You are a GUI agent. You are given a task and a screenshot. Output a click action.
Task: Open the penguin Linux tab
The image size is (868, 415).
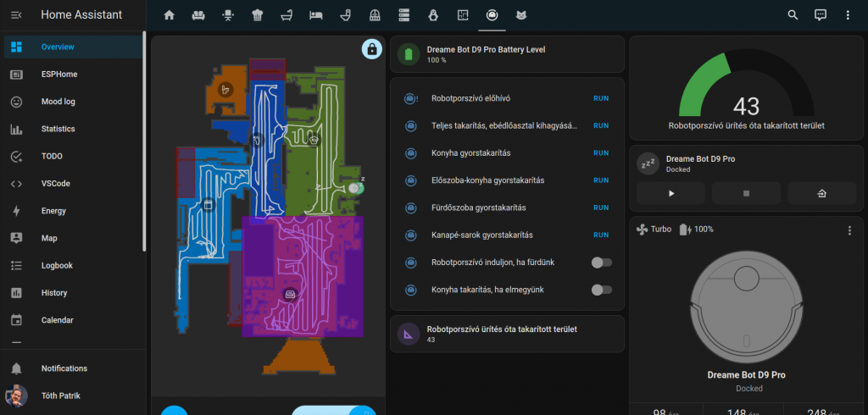(433, 15)
